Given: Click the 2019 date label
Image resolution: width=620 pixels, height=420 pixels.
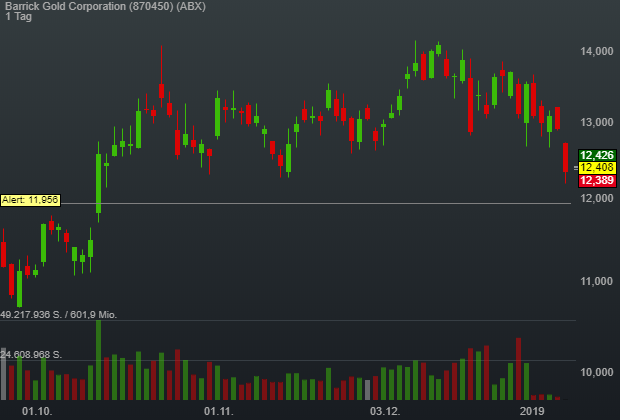Looking at the screenshot, I should [532, 411].
